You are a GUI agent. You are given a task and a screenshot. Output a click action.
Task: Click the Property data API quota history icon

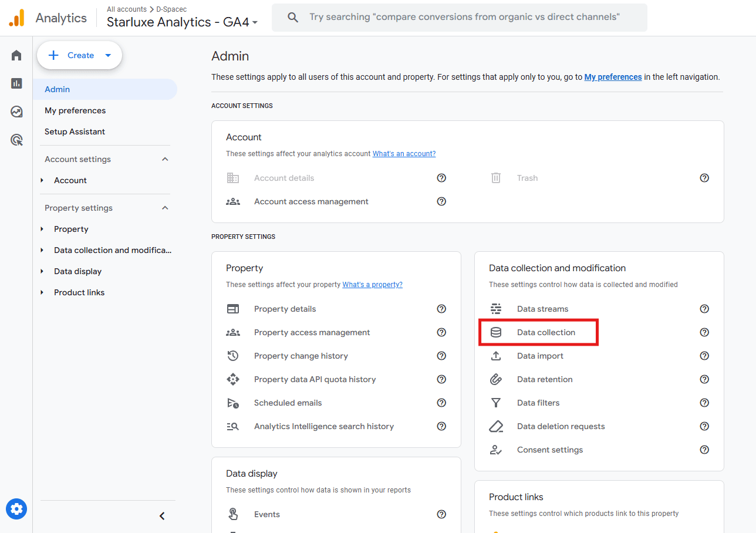pyautogui.click(x=233, y=379)
